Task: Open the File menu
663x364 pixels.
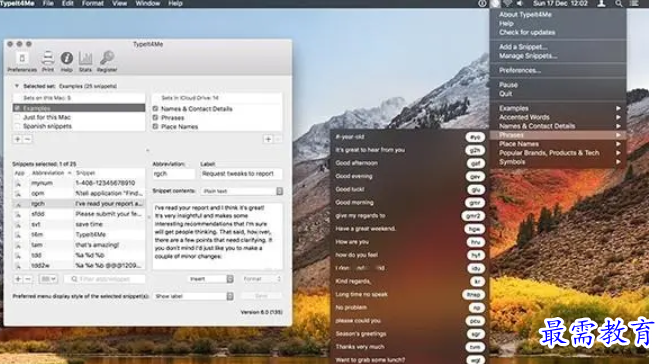Action: 48,3
